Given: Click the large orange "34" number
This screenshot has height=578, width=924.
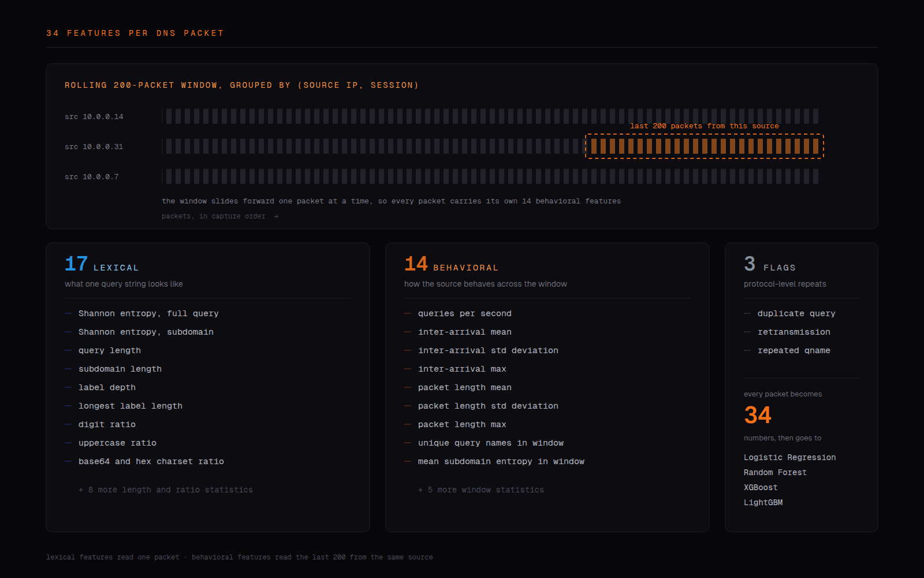Looking at the screenshot, I should (758, 415).
